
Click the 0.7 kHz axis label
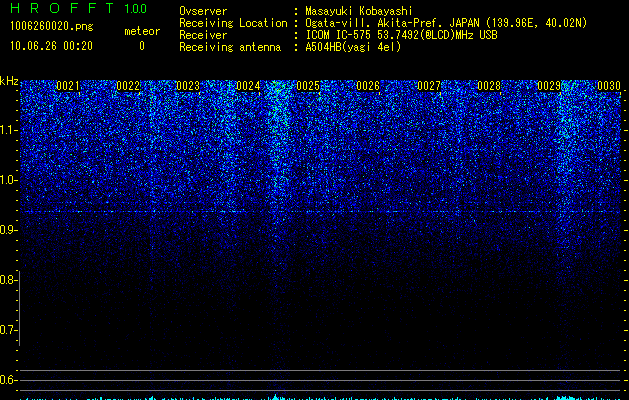(9, 330)
